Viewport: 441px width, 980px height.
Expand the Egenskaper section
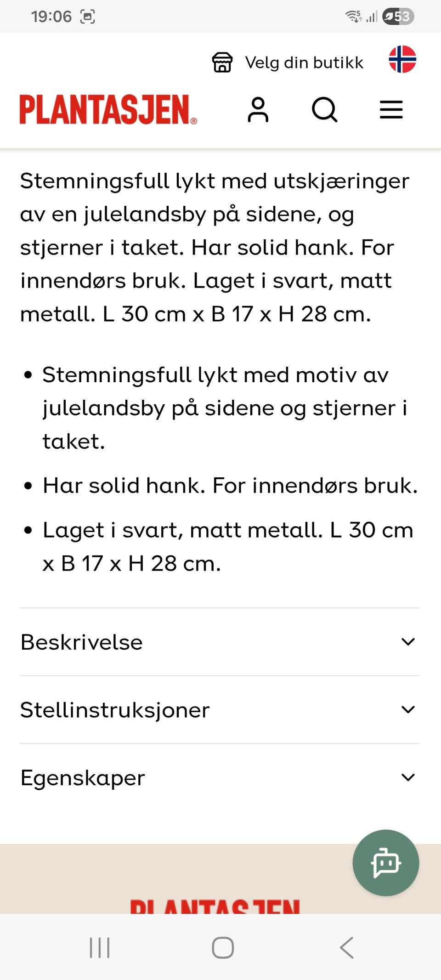click(x=220, y=777)
